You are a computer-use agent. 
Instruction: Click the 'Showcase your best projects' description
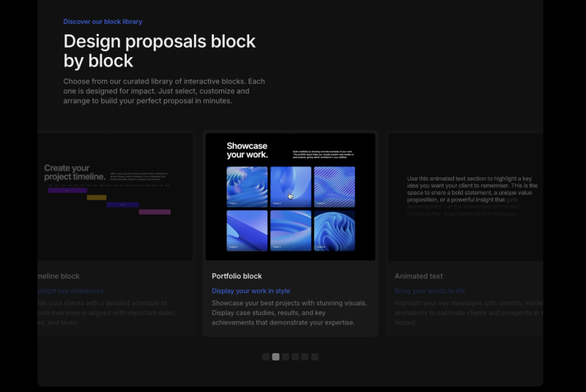click(289, 313)
